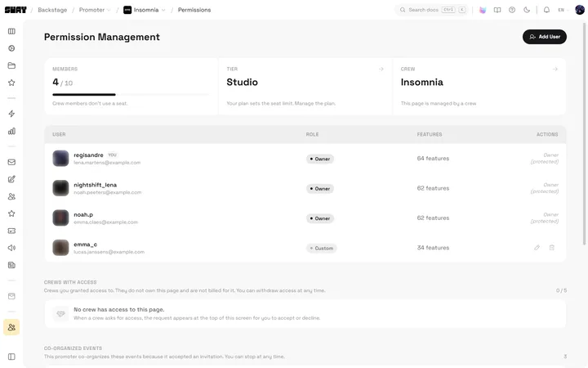
Task: Focus the Search docs field
Action: (x=432, y=10)
